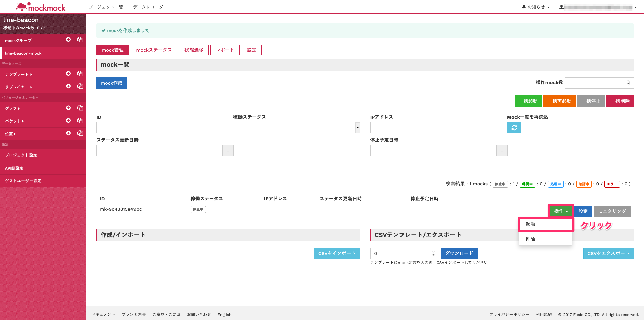This screenshot has width=644, height=320.
Task: Switch to the レポート tab
Action: pos(225,50)
